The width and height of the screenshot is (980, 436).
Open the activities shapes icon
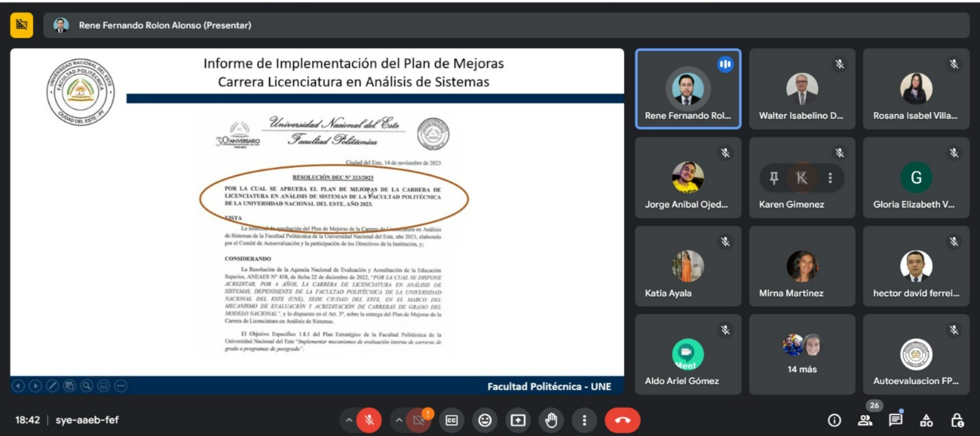coord(927,420)
